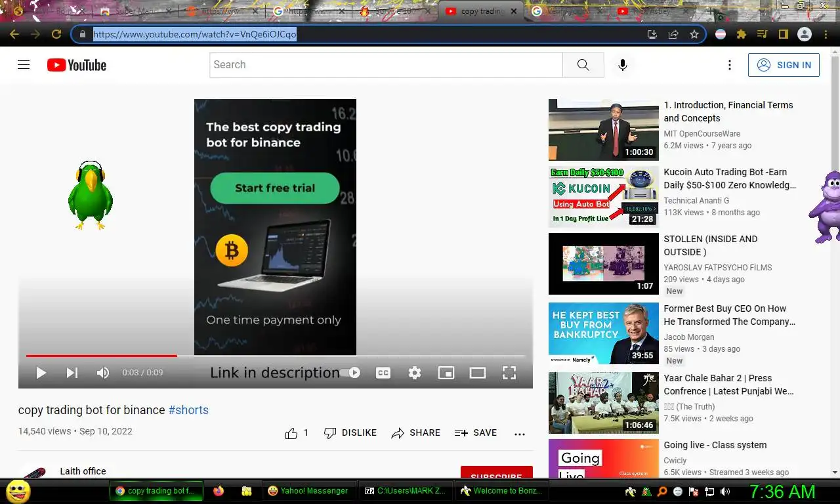
Task: Click the green parrot desktop buddy
Action: coord(90,195)
